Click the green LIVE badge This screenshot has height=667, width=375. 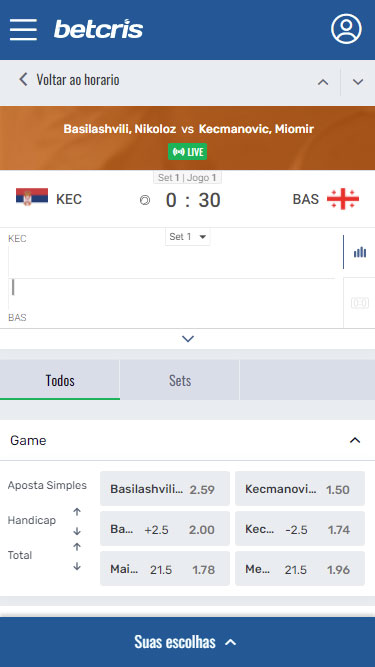pos(188,151)
